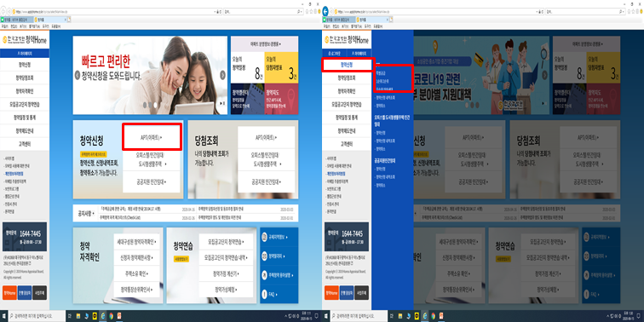
Task: Click dark footer button in left window sidebar
Action: tap(40, 292)
